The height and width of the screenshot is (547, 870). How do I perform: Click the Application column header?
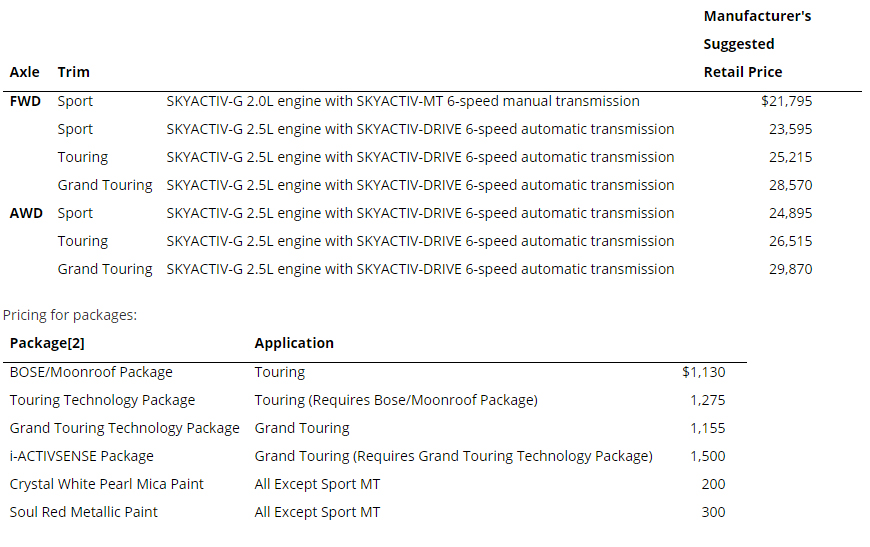(x=294, y=343)
